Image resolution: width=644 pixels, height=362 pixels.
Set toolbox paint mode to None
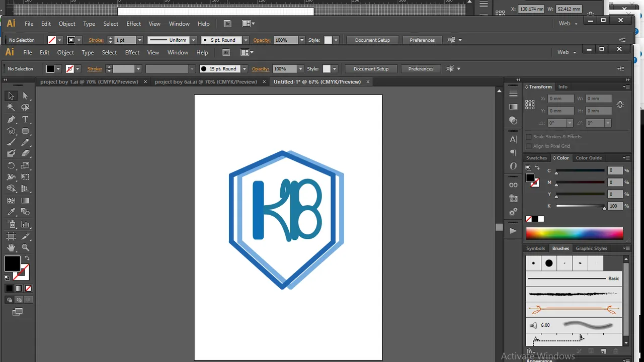(28, 289)
